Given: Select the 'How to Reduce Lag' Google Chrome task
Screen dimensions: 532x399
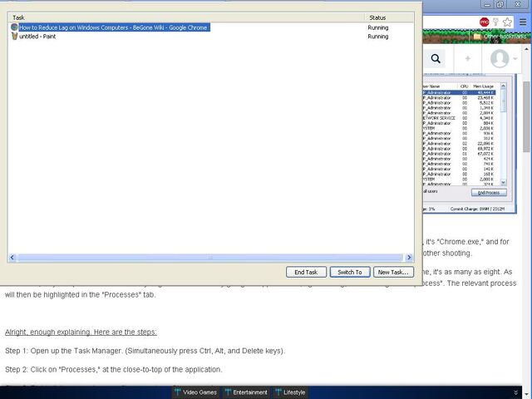Looking at the screenshot, I should (113, 27).
